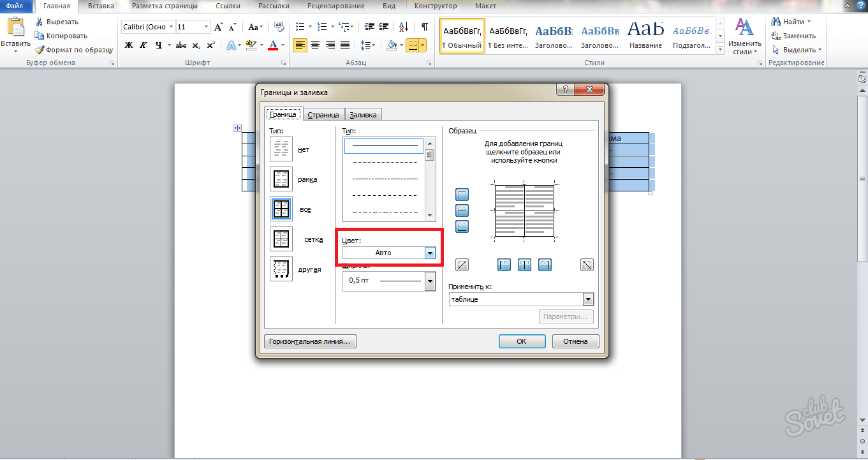Choose the 'сетка' grid border preset icon
This screenshot has width=868, height=460.
281,239
